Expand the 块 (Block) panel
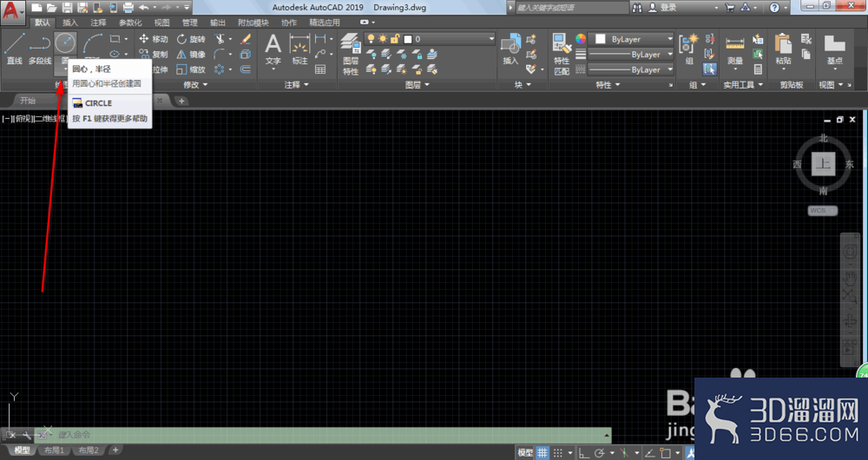Screen dimensions: 868x460 click(523, 85)
